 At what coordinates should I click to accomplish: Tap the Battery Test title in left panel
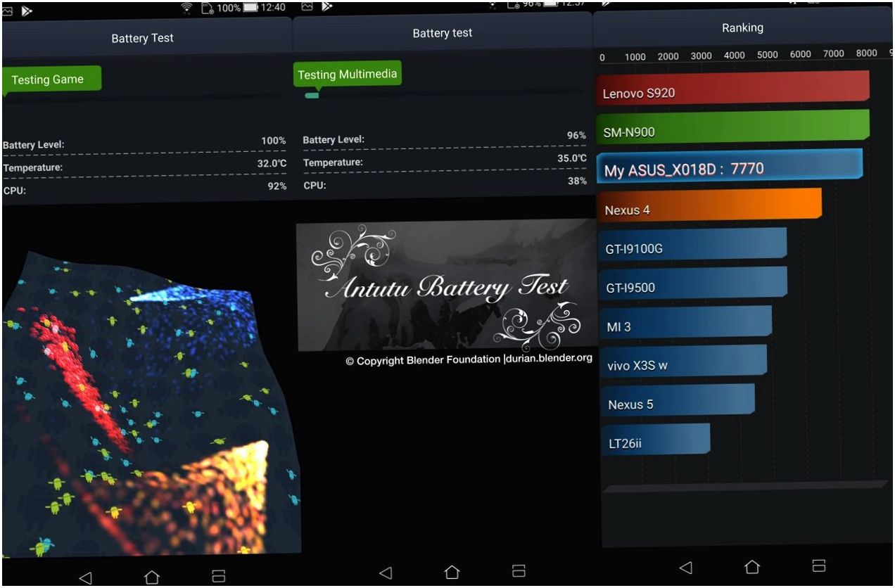click(x=142, y=38)
